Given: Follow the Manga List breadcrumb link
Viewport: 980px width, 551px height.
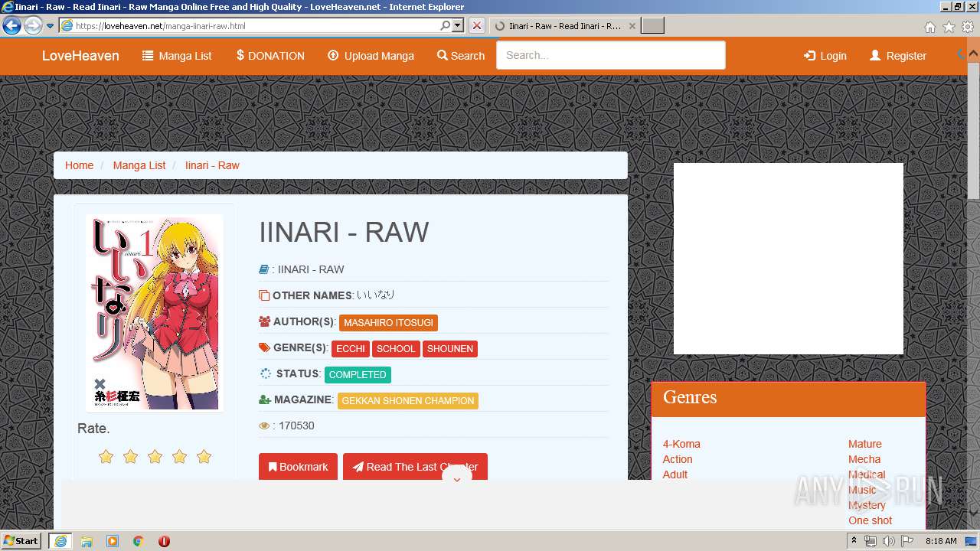Looking at the screenshot, I should tap(139, 165).
